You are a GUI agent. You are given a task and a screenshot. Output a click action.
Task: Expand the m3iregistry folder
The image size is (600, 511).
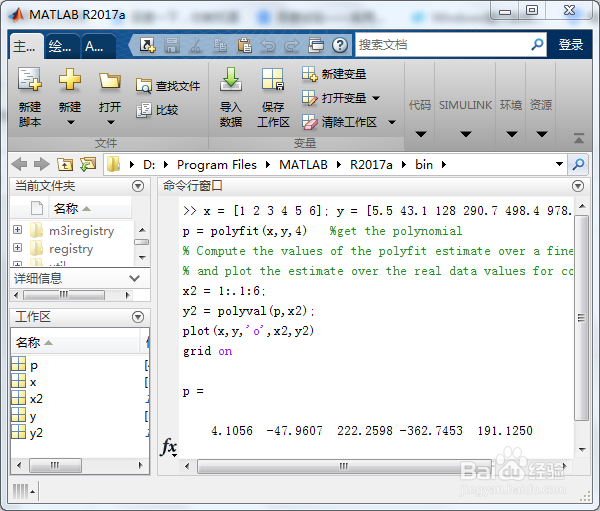coord(17,230)
